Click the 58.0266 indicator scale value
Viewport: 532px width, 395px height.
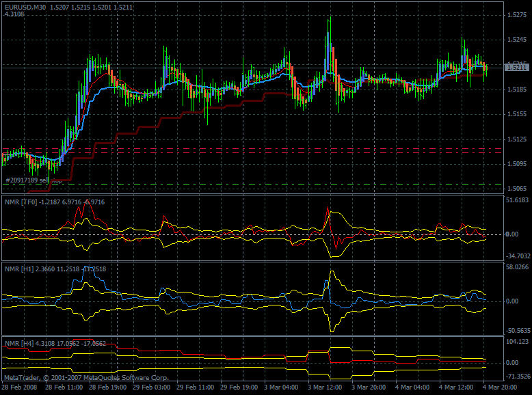pos(518,267)
